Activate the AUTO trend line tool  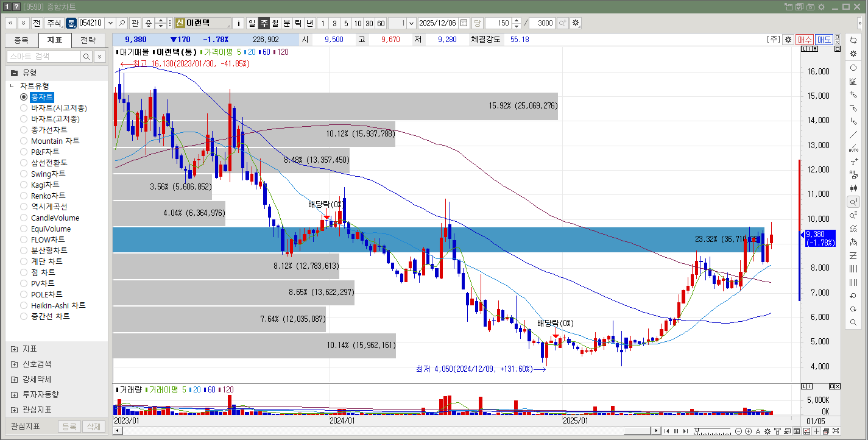click(x=853, y=148)
